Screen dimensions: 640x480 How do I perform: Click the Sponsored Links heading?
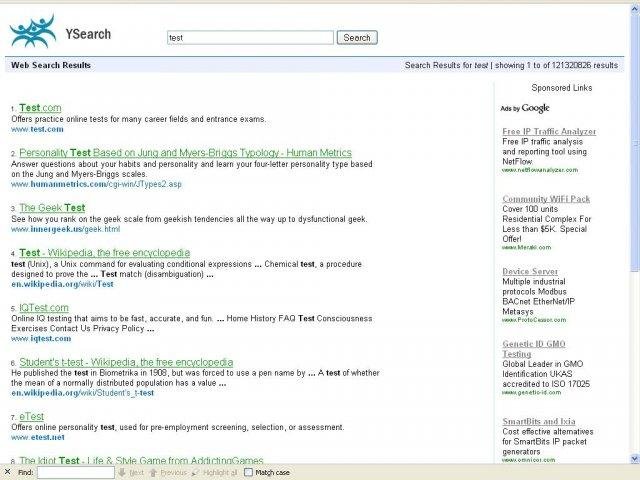(x=562, y=88)
